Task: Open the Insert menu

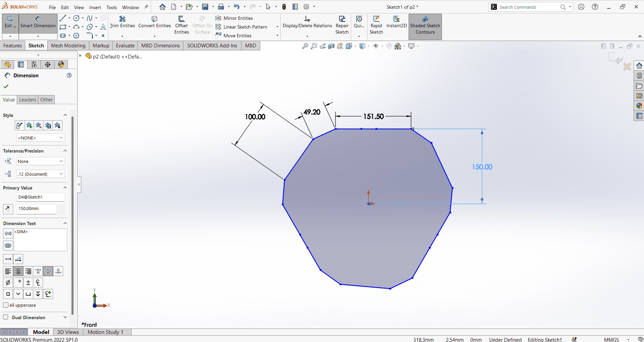Action: pyautogui.click(x=95, y=7)
